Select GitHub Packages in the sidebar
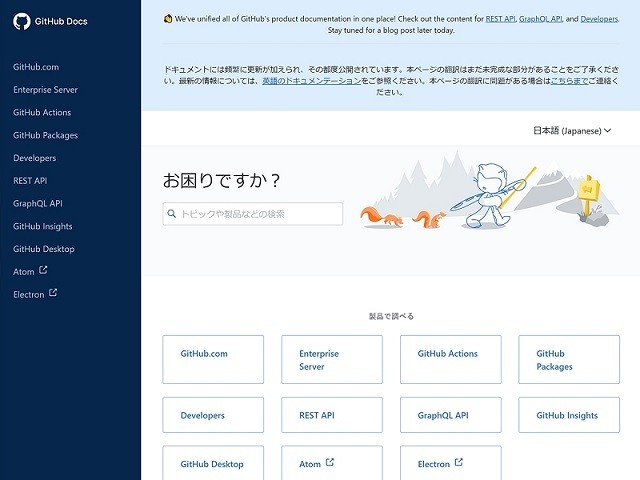640x480 pixels. (x=45, y=136)
